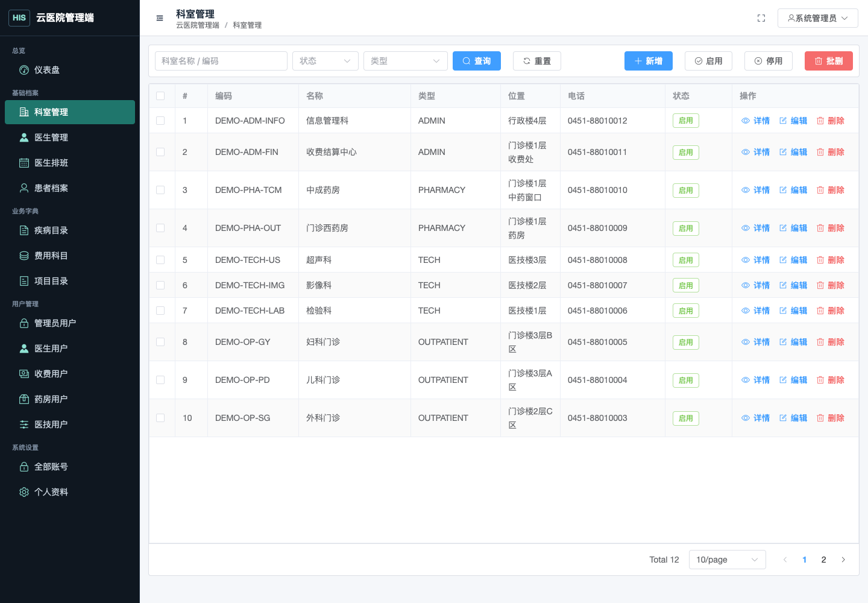Open the 10/page size selector
This screenshot has height=603, width=868.
(728, 560)
